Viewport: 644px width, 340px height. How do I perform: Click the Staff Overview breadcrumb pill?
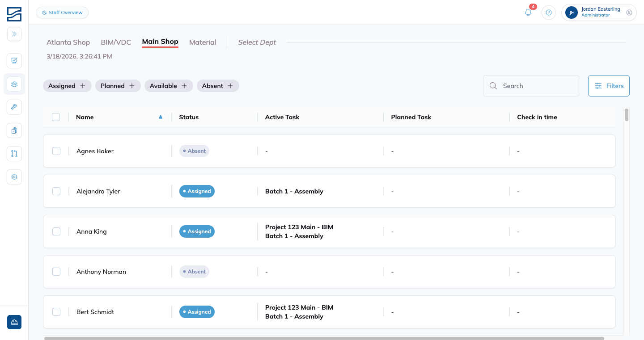coord(62,13)
